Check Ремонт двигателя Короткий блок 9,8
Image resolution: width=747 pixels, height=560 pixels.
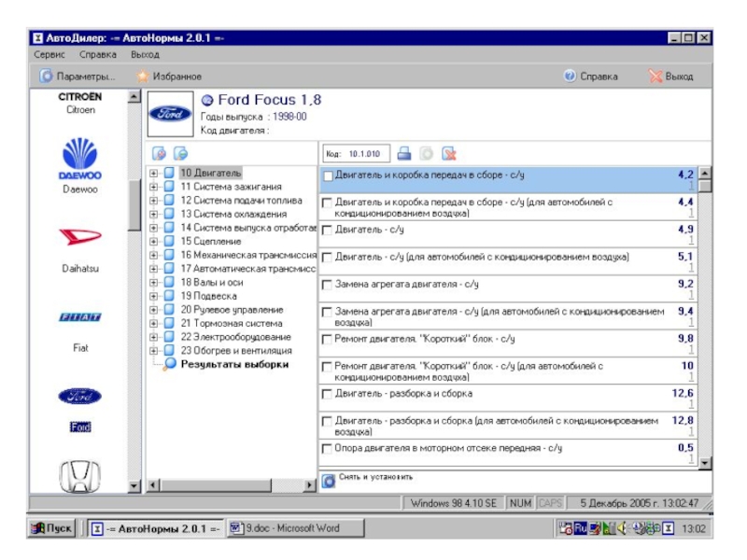(x=328, y=340)
